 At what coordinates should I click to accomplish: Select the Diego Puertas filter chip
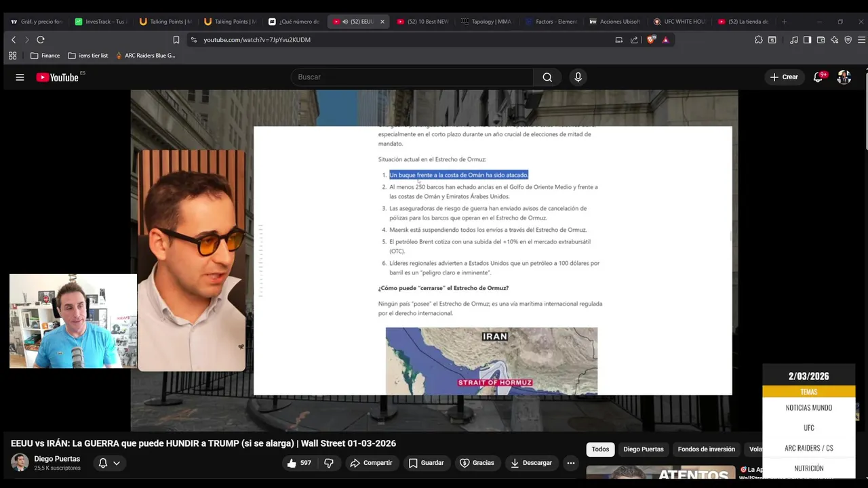coord(644,449)
